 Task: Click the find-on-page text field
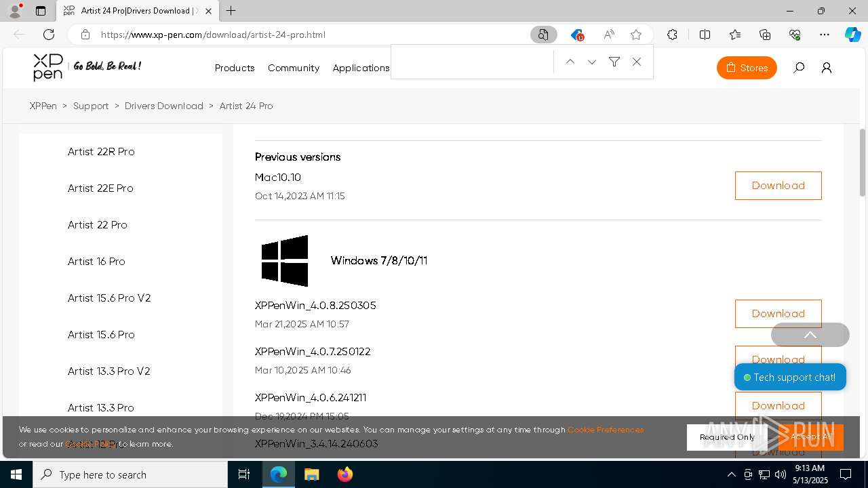click(473, 62)
